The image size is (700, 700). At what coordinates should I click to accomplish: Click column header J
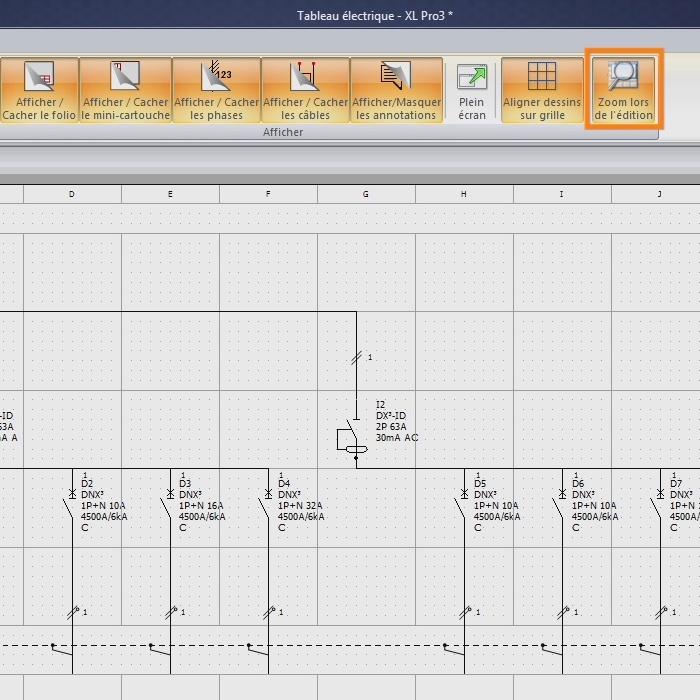656,194
